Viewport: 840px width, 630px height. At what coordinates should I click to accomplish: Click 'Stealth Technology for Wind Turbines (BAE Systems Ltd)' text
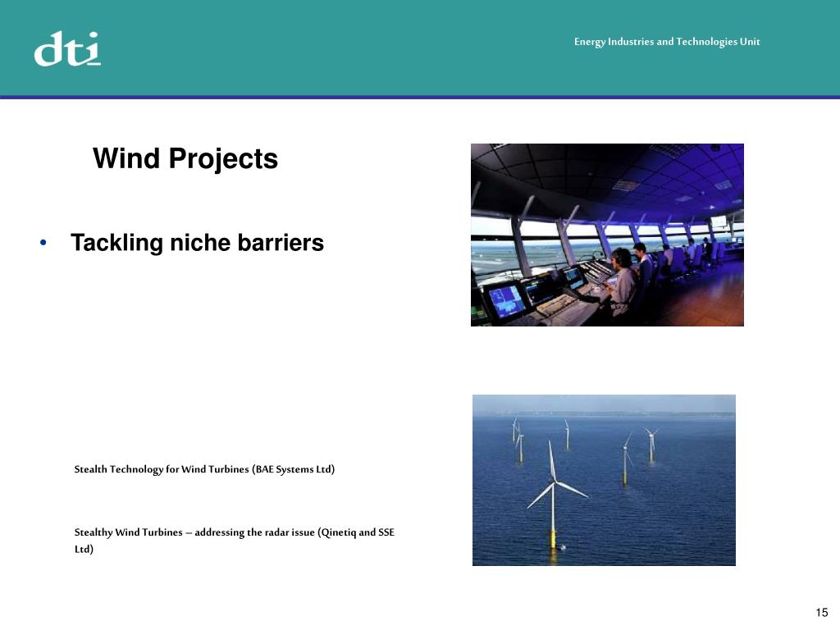point(204,469)
